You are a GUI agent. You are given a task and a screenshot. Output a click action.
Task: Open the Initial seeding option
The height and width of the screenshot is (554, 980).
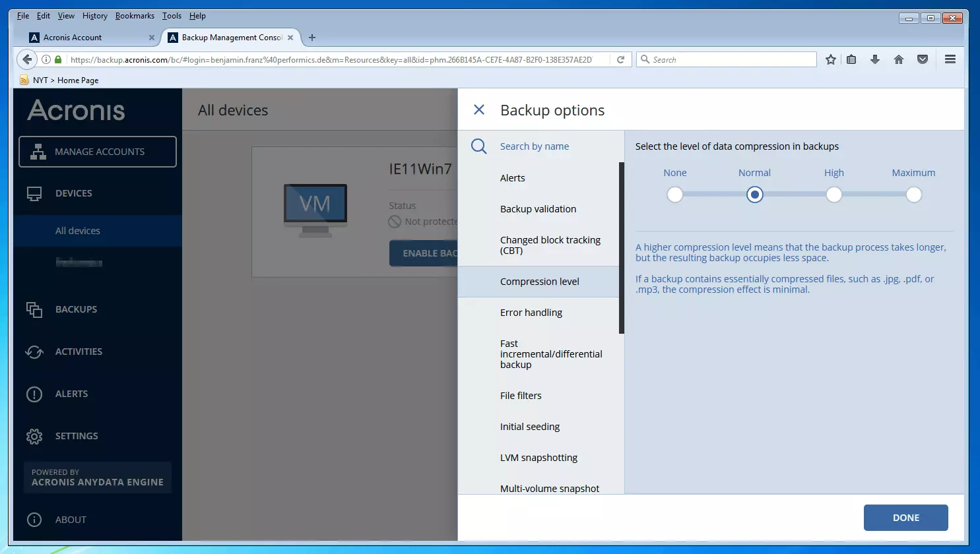coord(539,427)
